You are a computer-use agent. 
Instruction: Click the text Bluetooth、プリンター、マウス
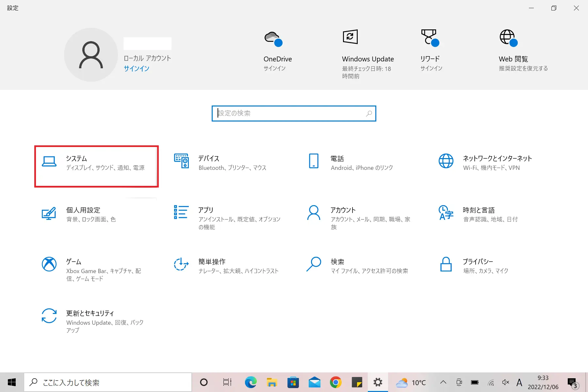tap(233, 168)
